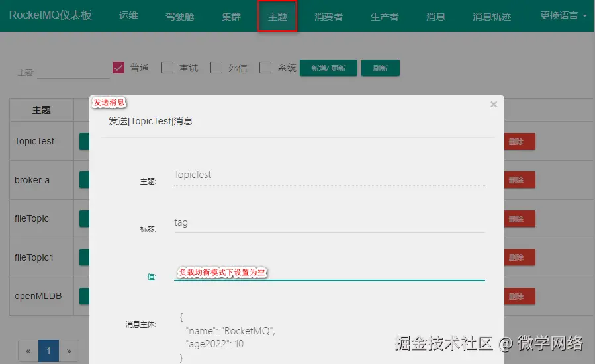Click the RocketMQ仪表板 brand link
Viewport: 595px width, 364px height.
click(50, 15)
